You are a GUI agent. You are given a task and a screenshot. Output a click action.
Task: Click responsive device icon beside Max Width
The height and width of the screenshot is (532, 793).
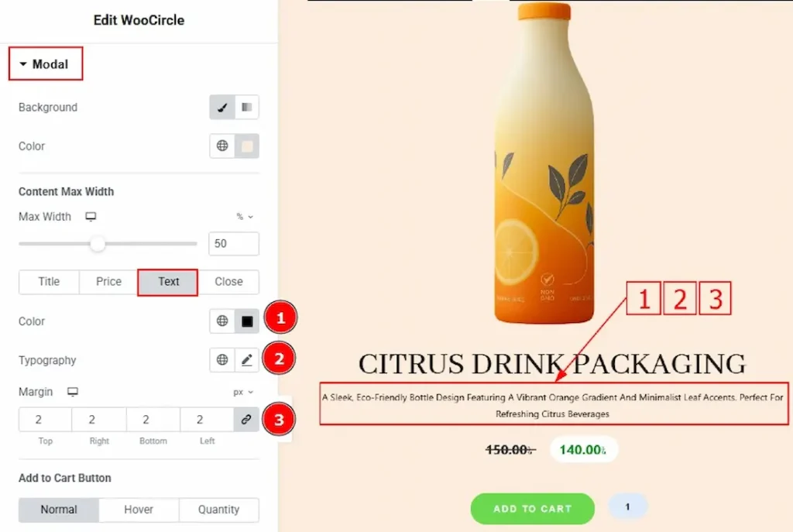(x=91, y=217)
